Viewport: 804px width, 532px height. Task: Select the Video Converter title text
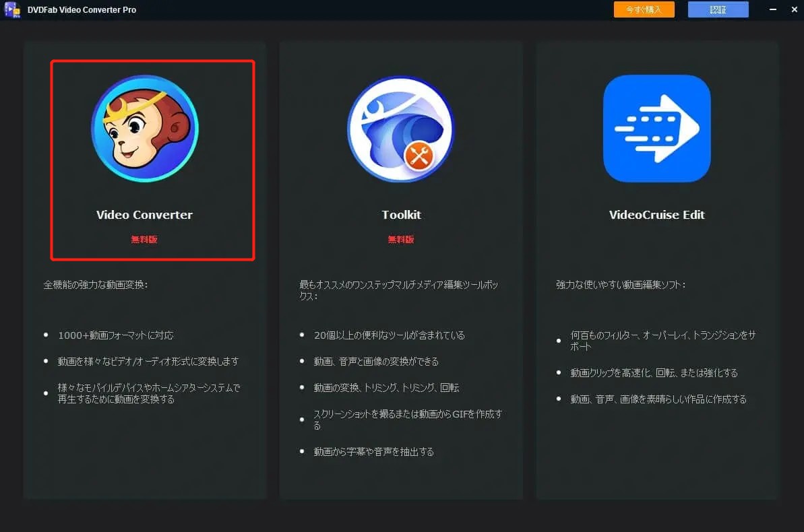click(145, 215)
